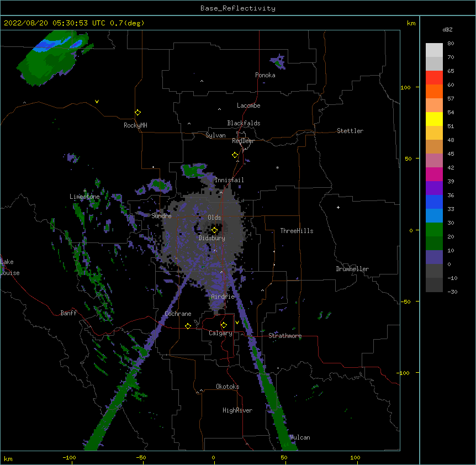Click the km label in top right corner
476x465 pixels.
tap(411, 23)
